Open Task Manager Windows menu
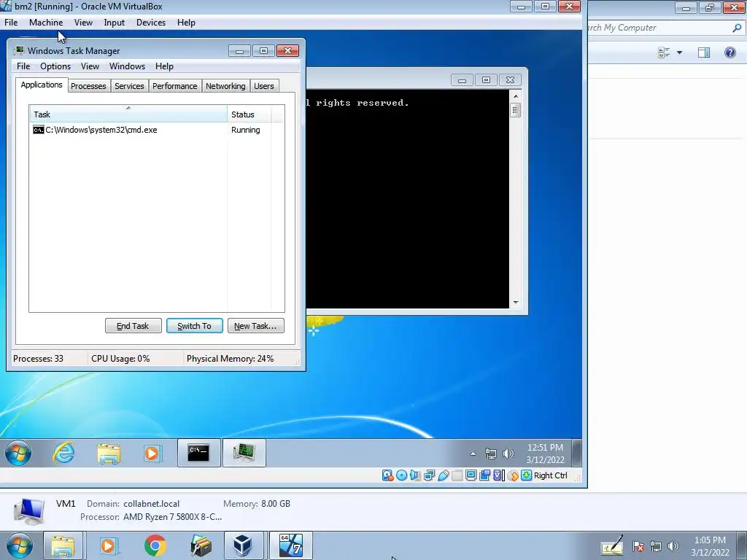 click(127, 66)
